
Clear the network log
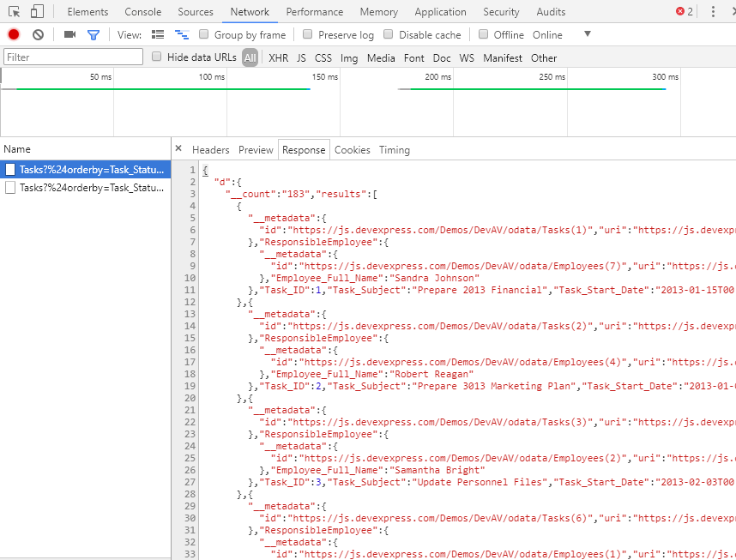(x=38, y=35)
